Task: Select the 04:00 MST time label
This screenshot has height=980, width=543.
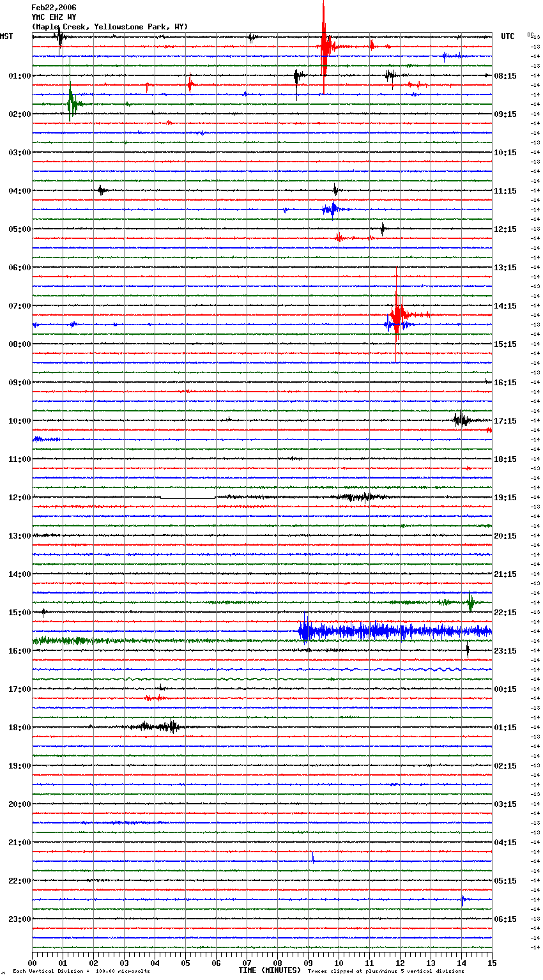Action: coord(20,191)
